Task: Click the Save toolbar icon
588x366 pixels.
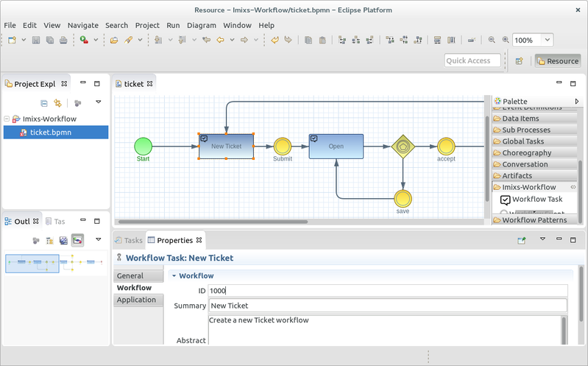Action: 36,40
